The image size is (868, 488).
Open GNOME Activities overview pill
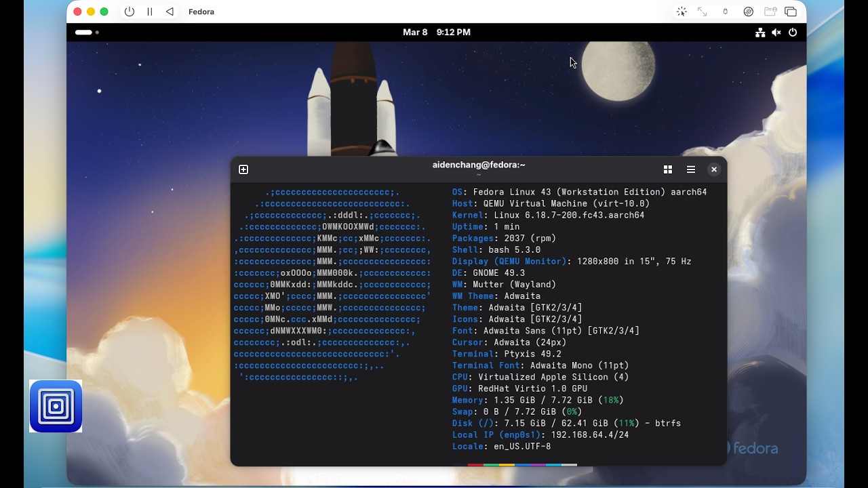[x=87, y=32]
